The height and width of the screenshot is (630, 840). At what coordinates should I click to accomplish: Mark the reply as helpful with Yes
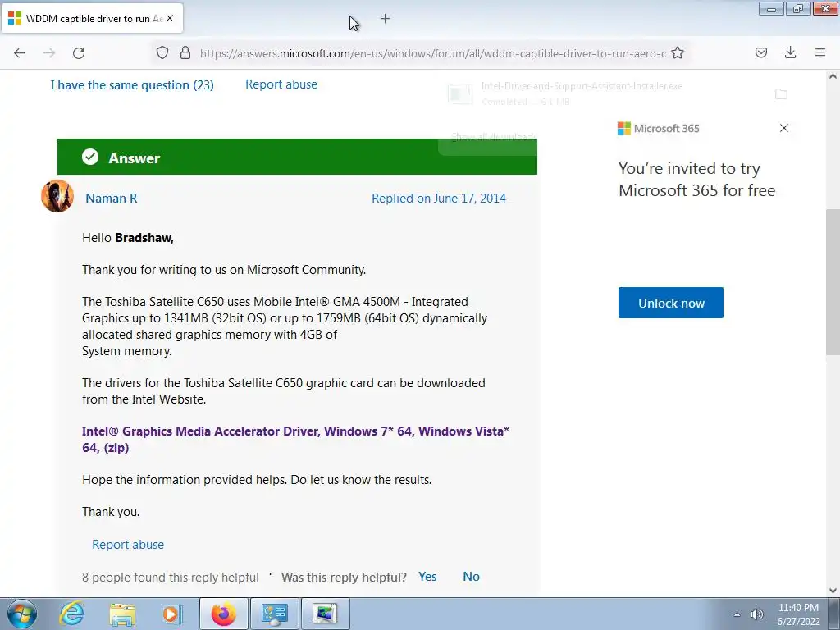pos(427,577)
